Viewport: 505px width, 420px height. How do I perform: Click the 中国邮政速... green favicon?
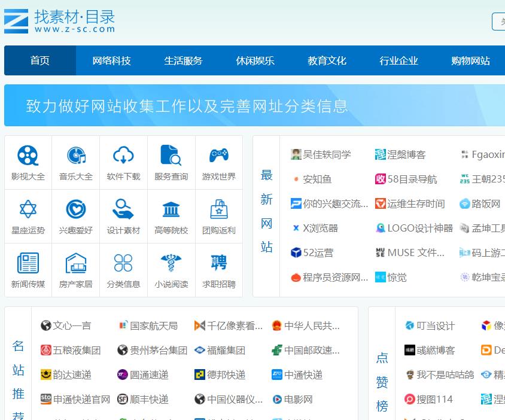point(277,350)
